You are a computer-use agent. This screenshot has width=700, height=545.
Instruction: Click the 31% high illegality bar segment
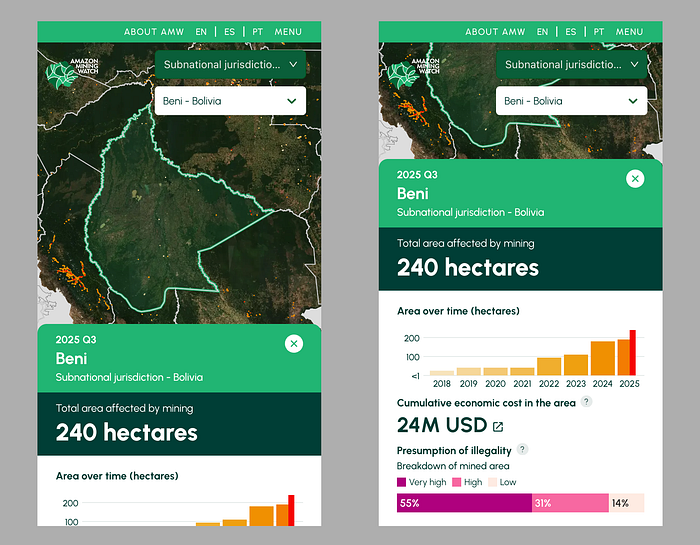(x=571, y=503)
